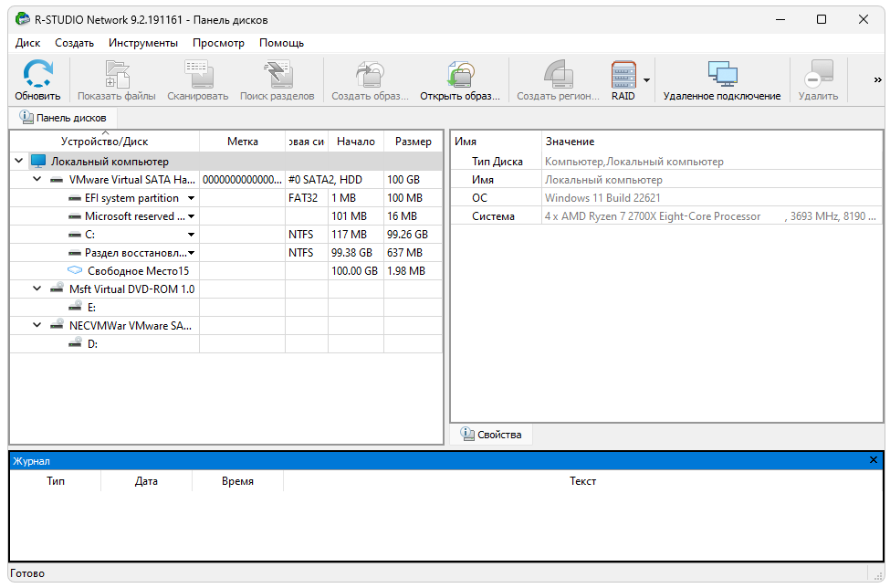Click the Создать образ toolbar icon

[x=370, y=74]
